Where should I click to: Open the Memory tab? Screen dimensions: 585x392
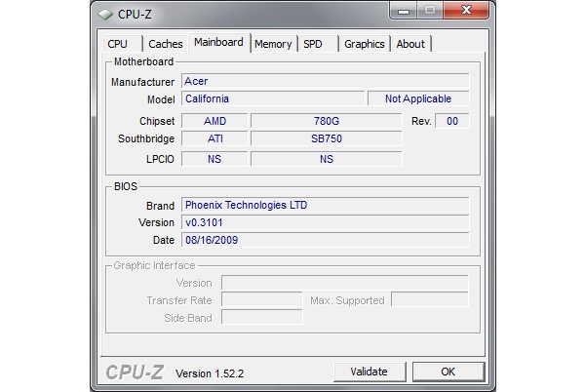273,44
